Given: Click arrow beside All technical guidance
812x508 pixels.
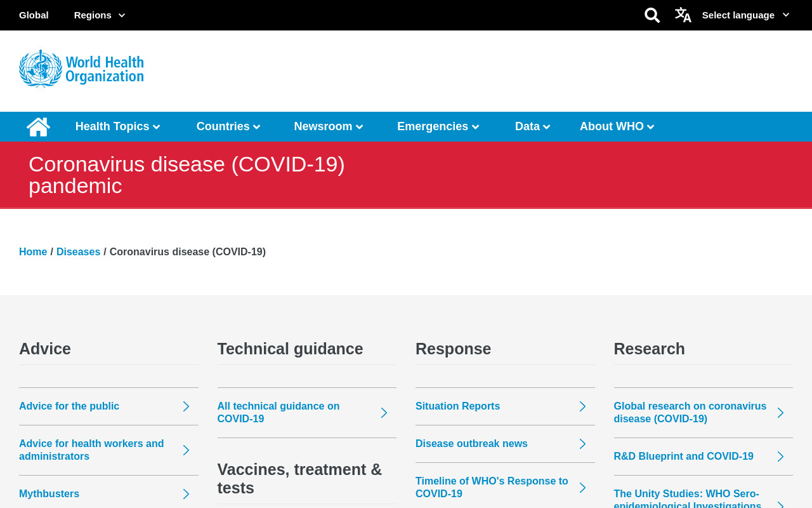Looking at the screenshot, I should pos(384,413).
